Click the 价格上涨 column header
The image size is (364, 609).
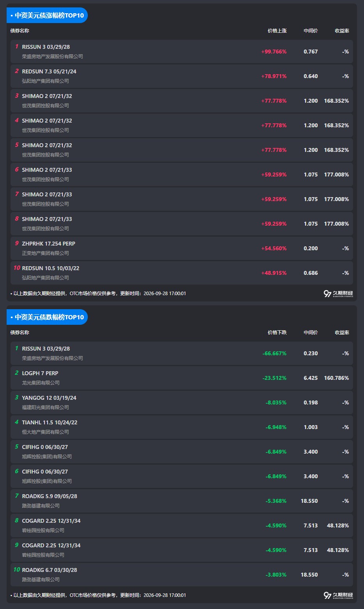pos(277,31)
